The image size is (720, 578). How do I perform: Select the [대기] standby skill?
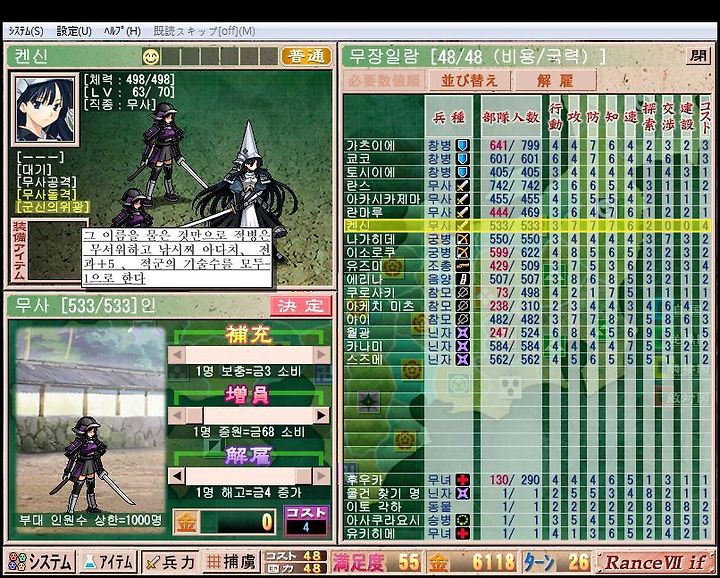point(34,170)
